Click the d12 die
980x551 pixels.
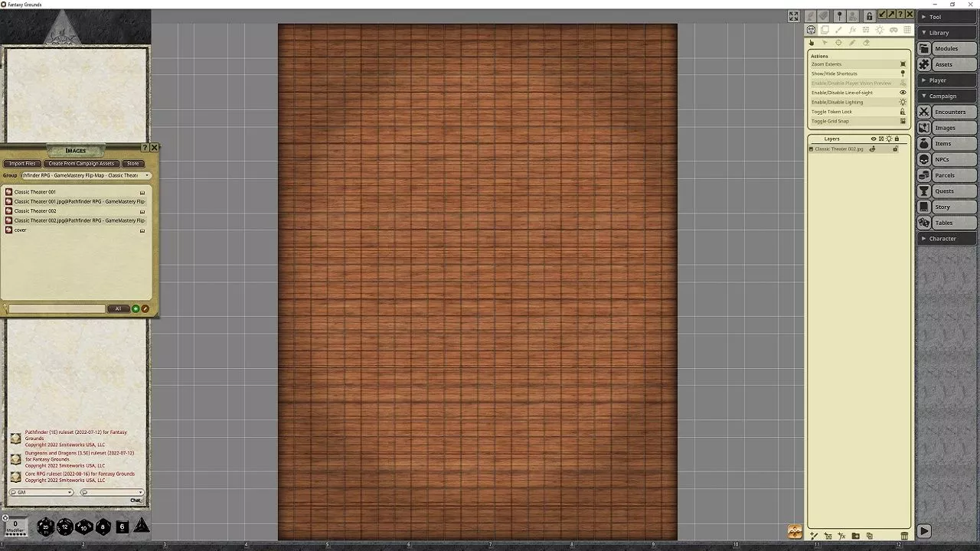[65, 527]
